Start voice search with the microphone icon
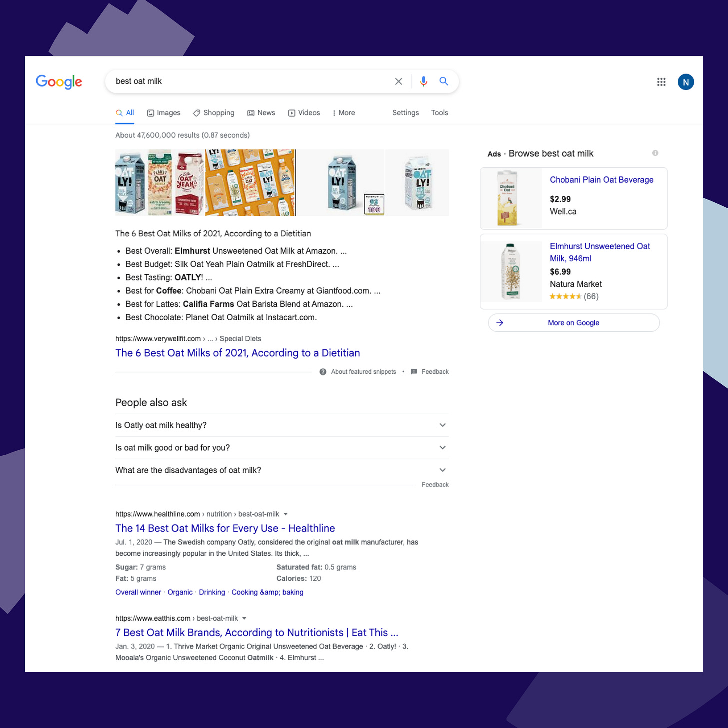The height and width of the screenshot is (728, 728). [x=423, y=81]
